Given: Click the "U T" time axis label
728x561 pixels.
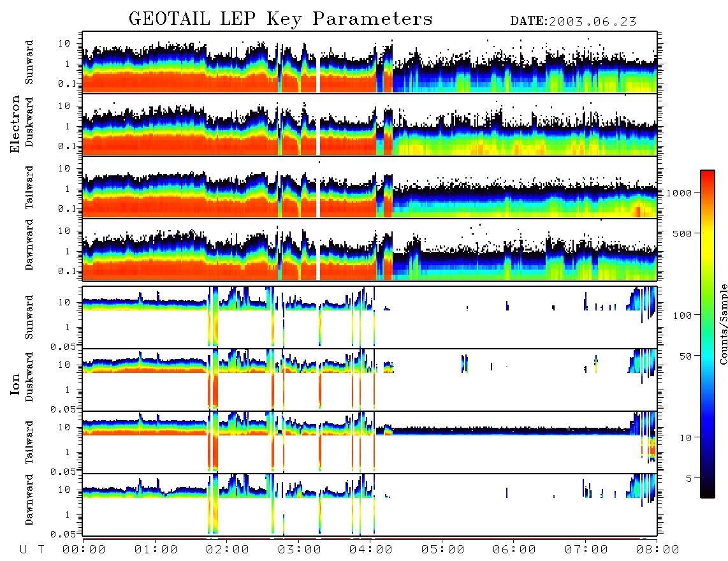Looking at the screenshot, I should tap(33, 550).
